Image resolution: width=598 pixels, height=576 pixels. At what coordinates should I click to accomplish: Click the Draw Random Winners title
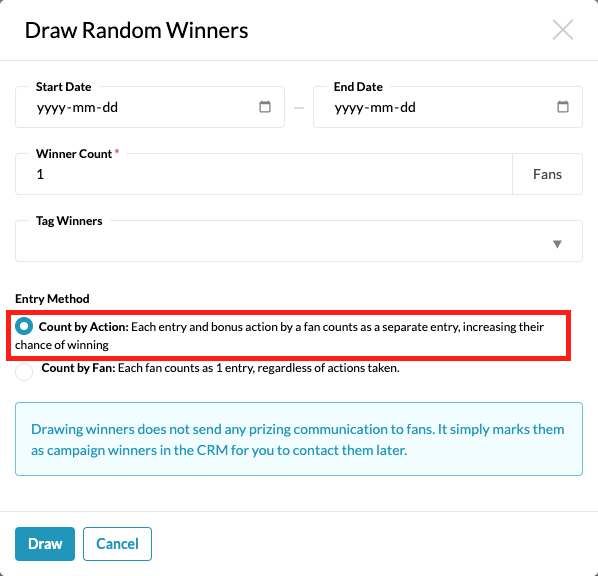pyautogui.click(x=136, y=30)
